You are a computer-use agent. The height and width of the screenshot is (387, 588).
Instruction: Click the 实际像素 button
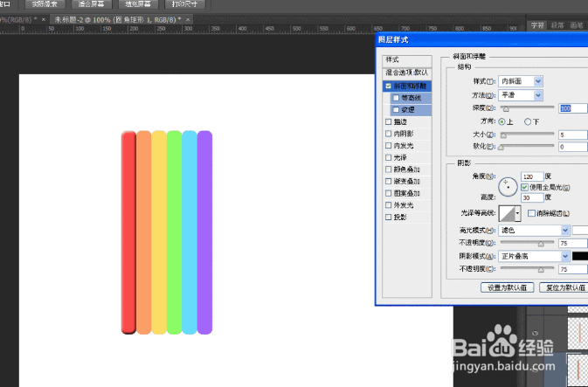pos(45,4)
